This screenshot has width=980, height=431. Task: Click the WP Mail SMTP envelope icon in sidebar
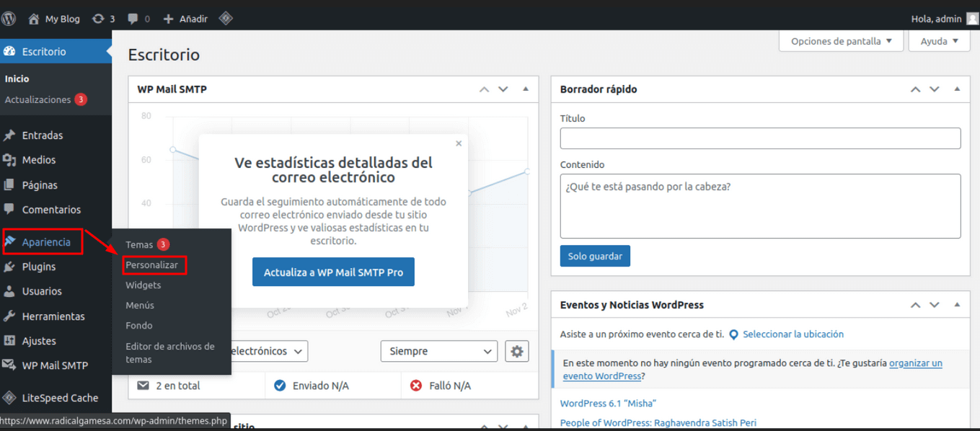[9, 365]
